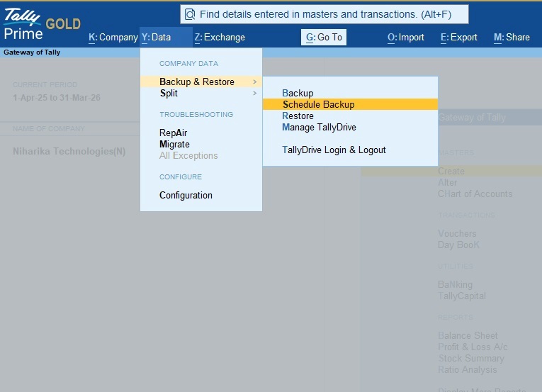Open the K: Company menu
The image size is (542, 392).
[x=113, y=37]
